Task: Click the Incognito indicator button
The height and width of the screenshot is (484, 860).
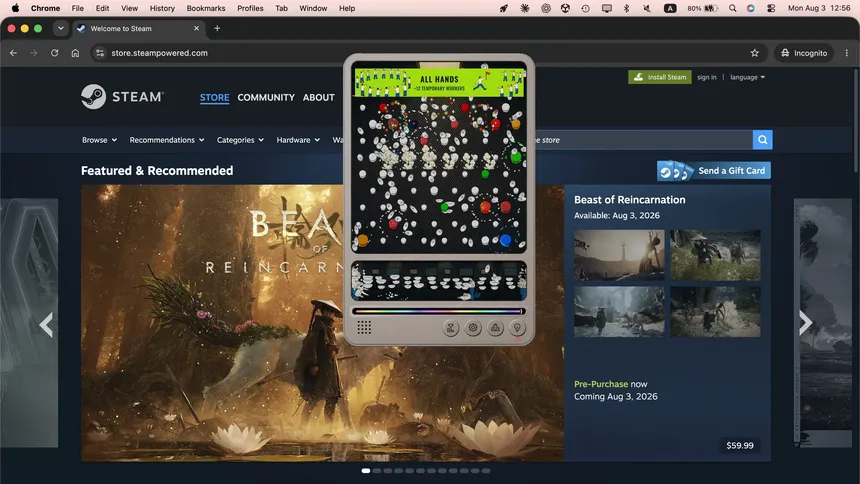Action: point(804,53)
